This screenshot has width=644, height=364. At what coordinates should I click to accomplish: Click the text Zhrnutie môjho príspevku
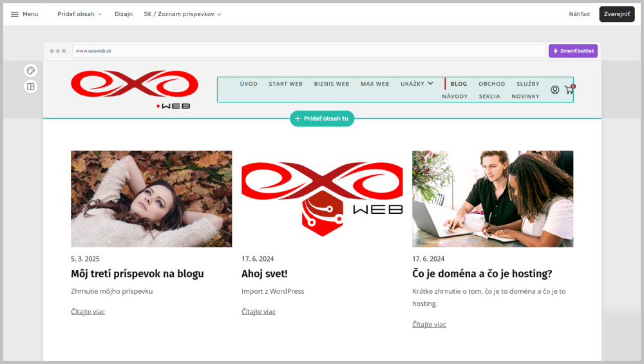coord(111,291)
